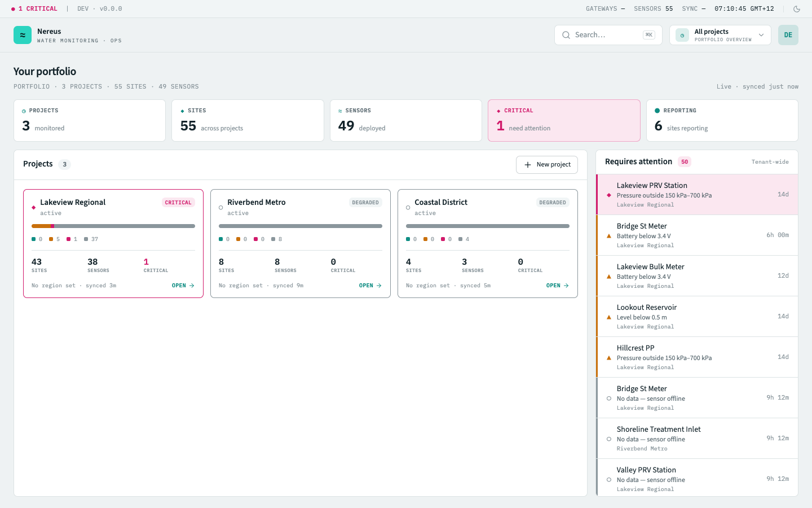Click the Coastal District status progress bar

(x=488, y=226)
